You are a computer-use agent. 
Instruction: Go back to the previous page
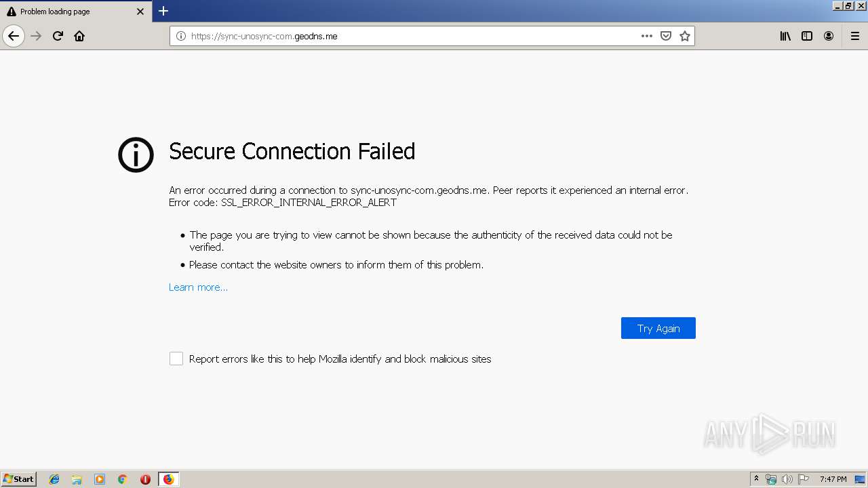tap(14, 36)
